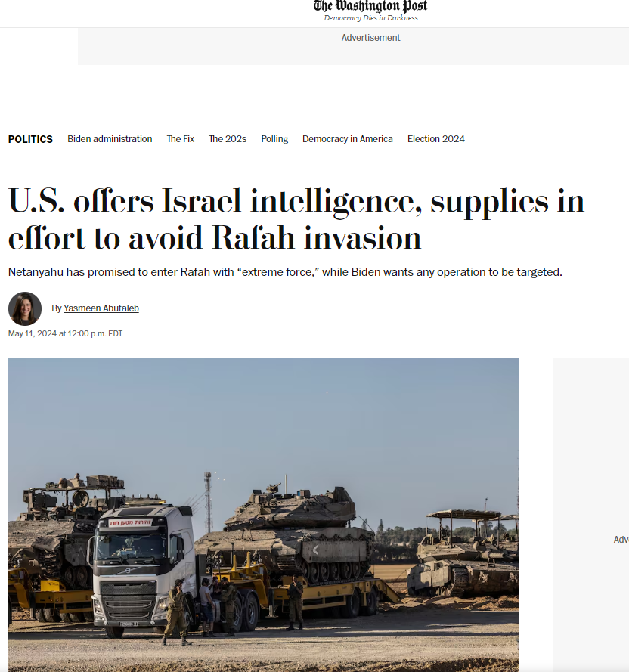Click The Washington Post logo

point(370,6)
